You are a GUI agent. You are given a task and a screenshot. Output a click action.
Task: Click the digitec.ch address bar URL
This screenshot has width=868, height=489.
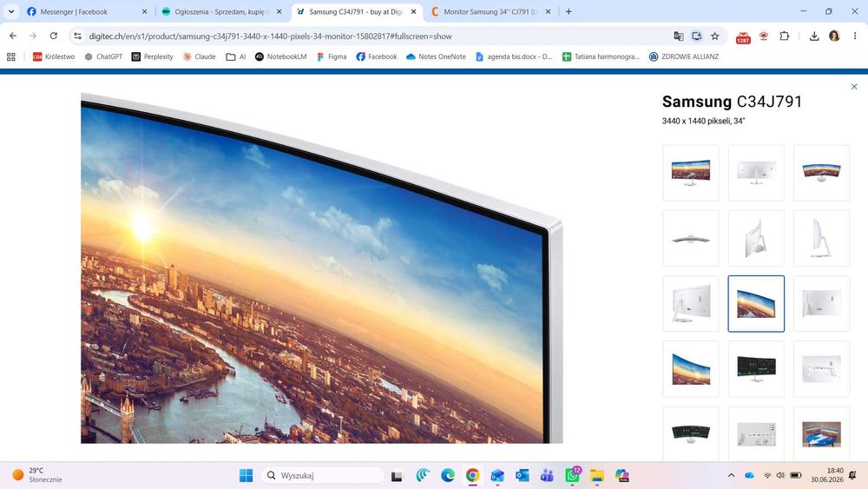point(270,36)
